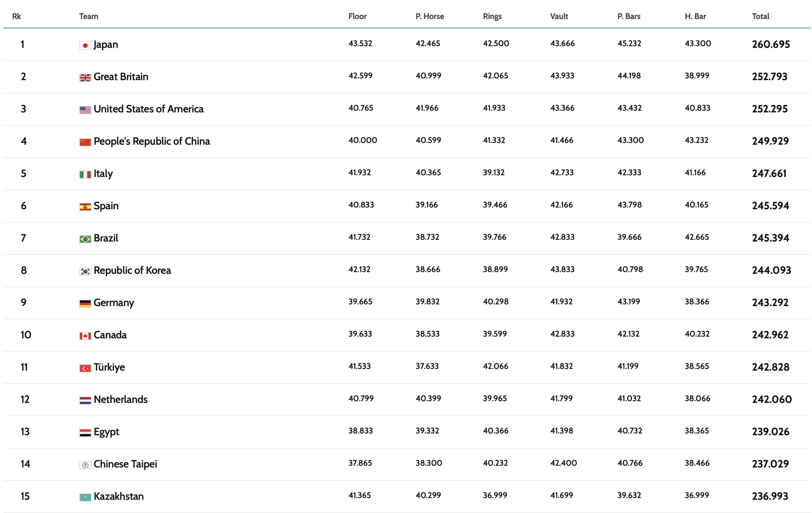The width and height of the screenshot is (812, 513).
Task: Click the Kazakhstan flag icon
Action: pyautogui.click(x=85, y=497)
